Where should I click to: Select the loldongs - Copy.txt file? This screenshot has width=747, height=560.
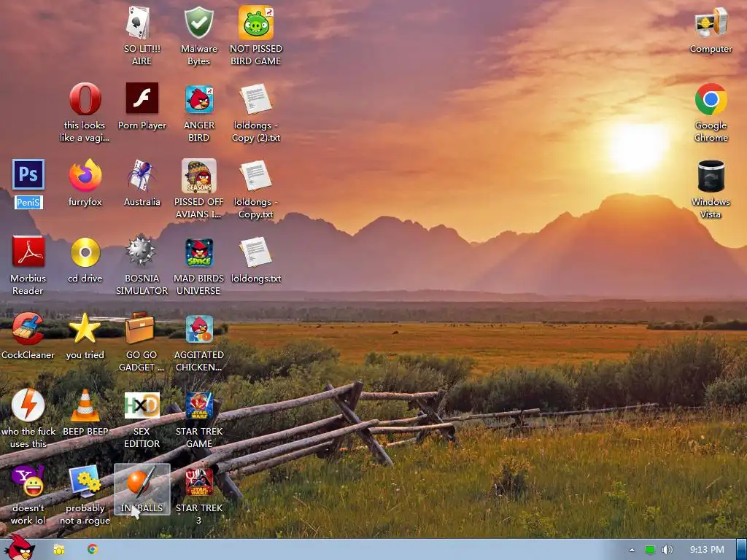tap(256, 176)
